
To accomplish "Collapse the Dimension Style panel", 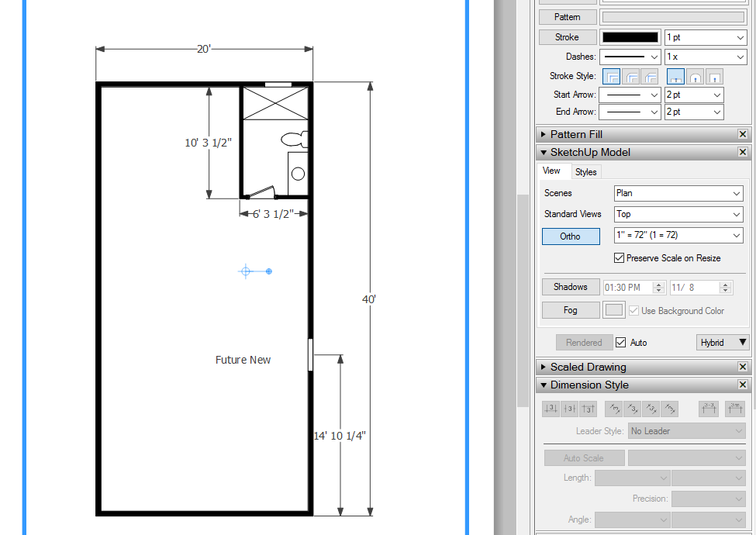I will (544, 385).
